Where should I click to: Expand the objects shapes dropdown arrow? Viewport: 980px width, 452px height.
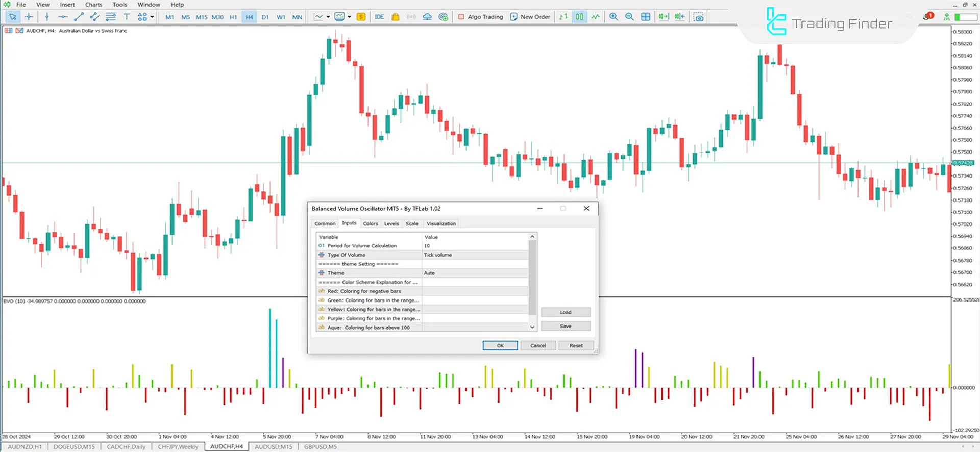click(x=152, y=17)
